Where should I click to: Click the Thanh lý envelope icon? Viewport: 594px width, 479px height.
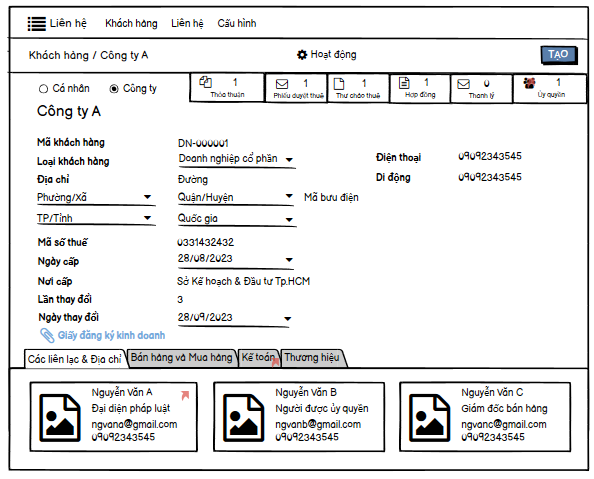click(x=463, y=84)
